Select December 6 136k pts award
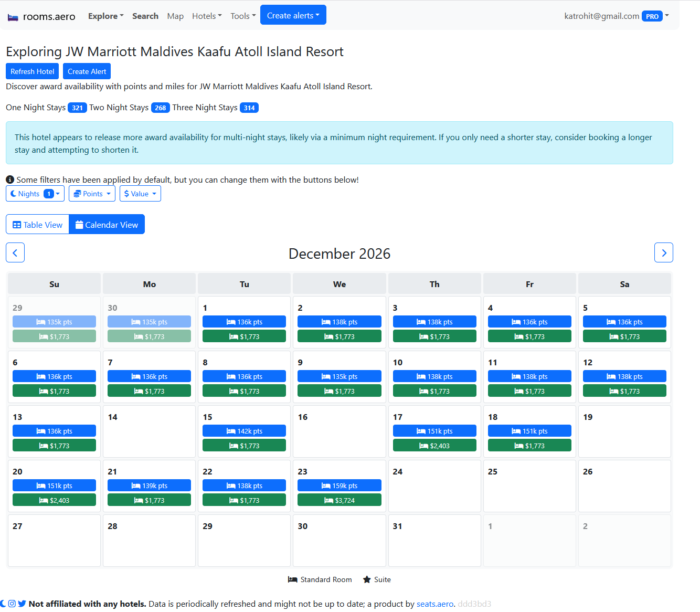700x612 pixels. (54, 376)
